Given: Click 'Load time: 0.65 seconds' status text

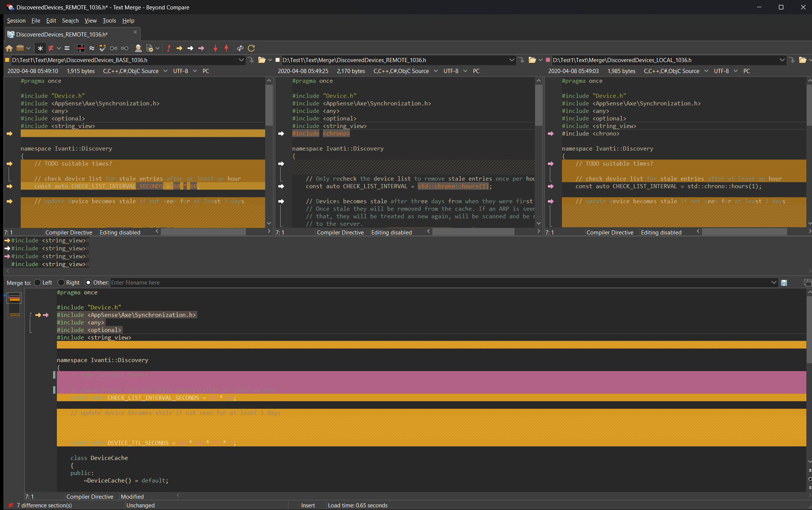Looking at the screenshot, I should click(358, 505).
